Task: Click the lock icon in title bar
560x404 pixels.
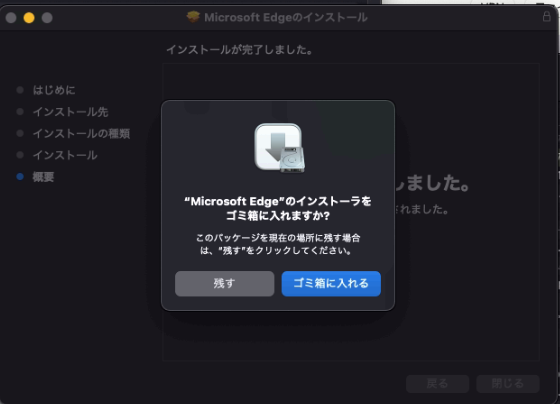Action: tap(546, 16)
